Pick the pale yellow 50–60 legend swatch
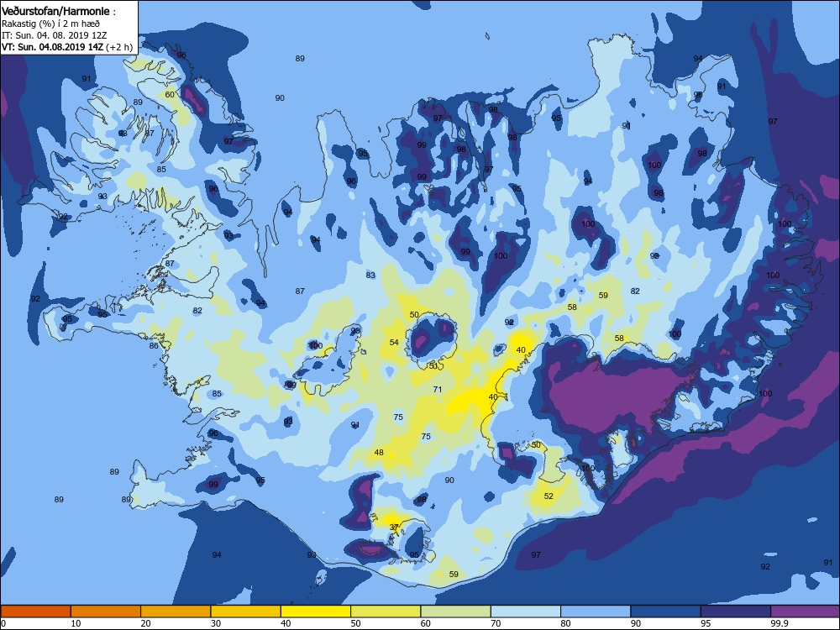This screenshot has height=630, width=840. coord(386,612)
